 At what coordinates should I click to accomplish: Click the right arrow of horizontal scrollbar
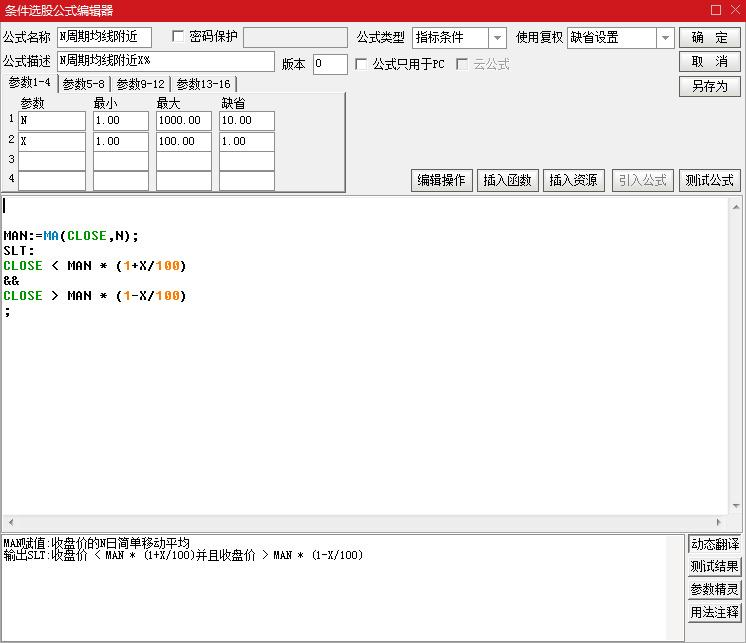pos(719,523)
